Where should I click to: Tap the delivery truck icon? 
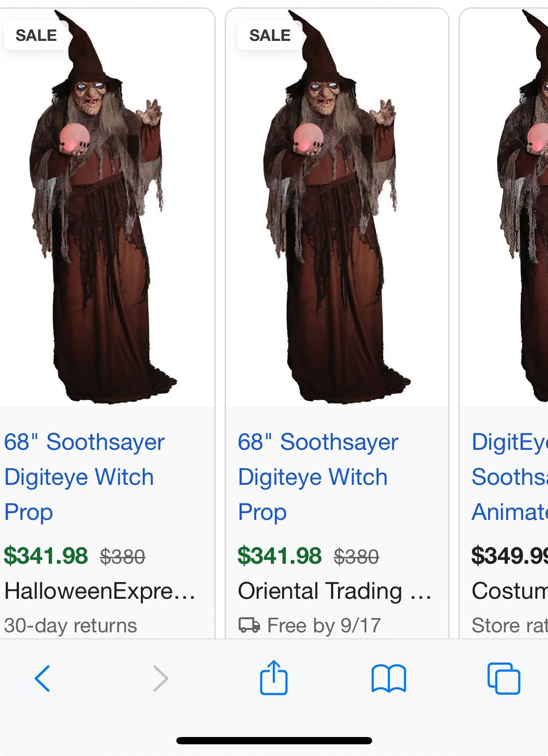pos(249,625)
